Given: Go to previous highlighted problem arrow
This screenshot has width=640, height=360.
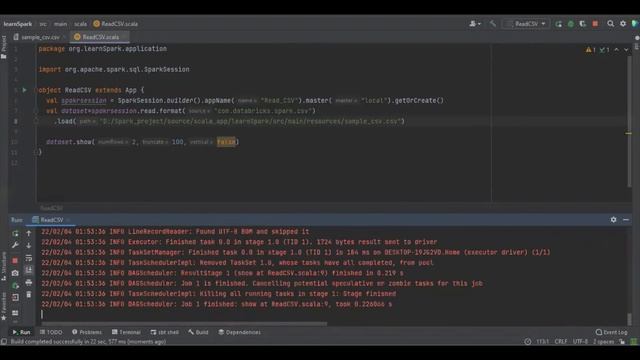Looking at the screenshot, I should pos(616,50).
